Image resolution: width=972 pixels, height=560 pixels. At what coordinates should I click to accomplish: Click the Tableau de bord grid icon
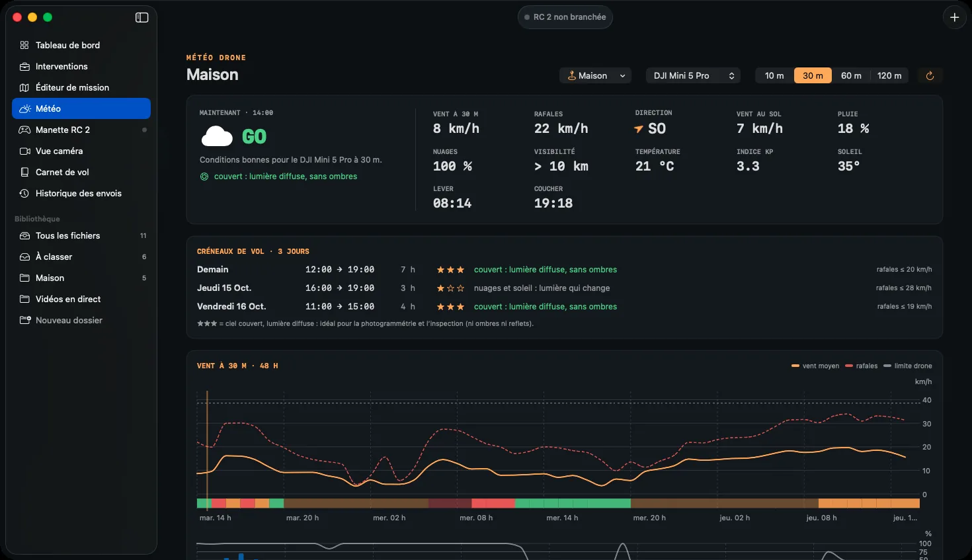coord(24,45)
